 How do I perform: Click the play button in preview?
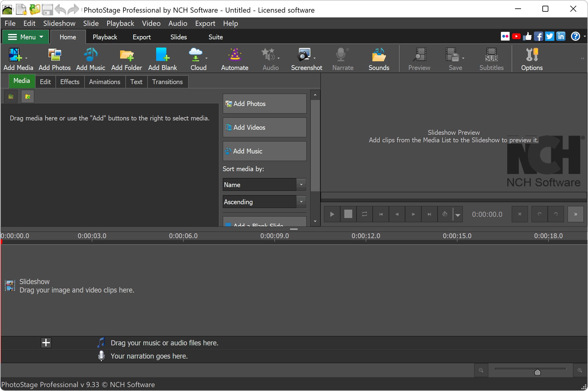coord(332,214)
